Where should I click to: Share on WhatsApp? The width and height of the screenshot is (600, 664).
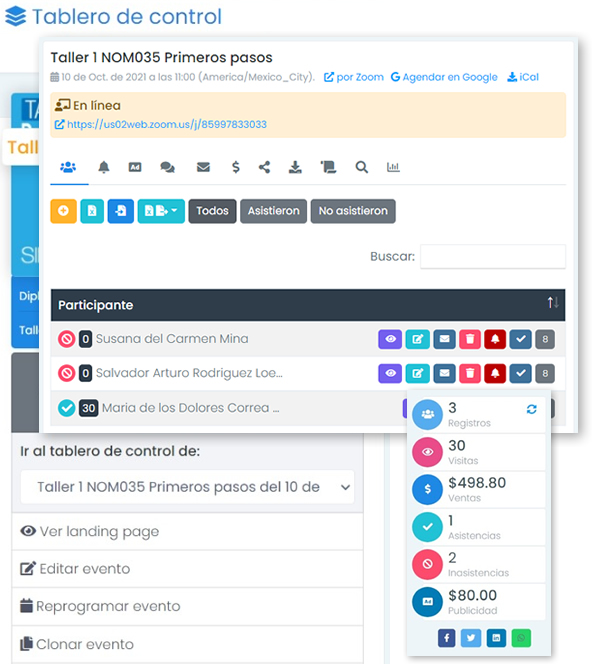click(521, 638)
